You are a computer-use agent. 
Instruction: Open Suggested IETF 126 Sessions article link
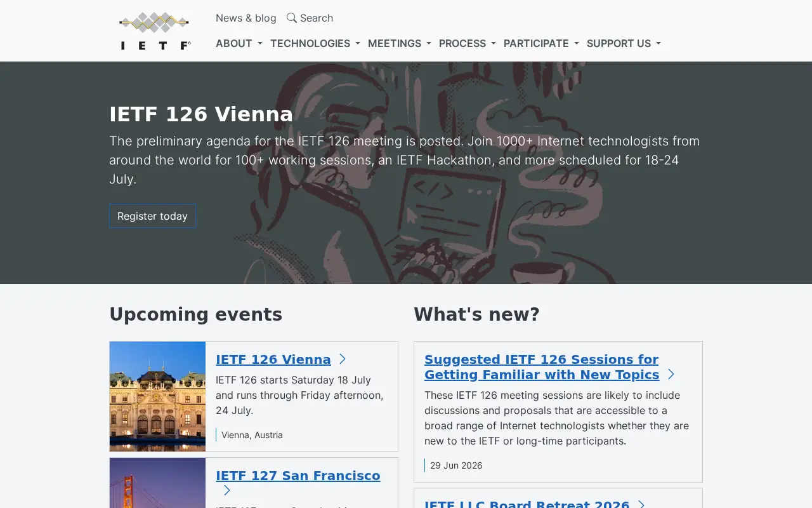[542, 367]
